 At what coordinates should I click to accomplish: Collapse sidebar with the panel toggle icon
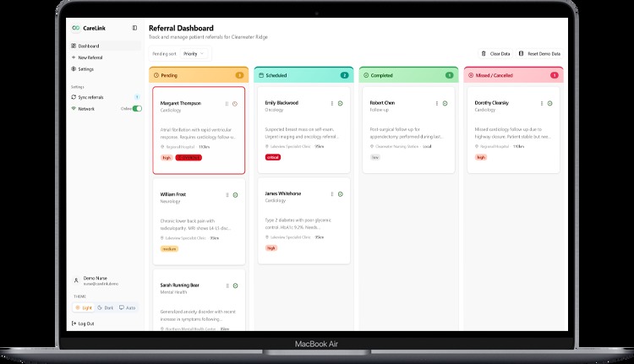pyautogui.click(x=134, y=28)
